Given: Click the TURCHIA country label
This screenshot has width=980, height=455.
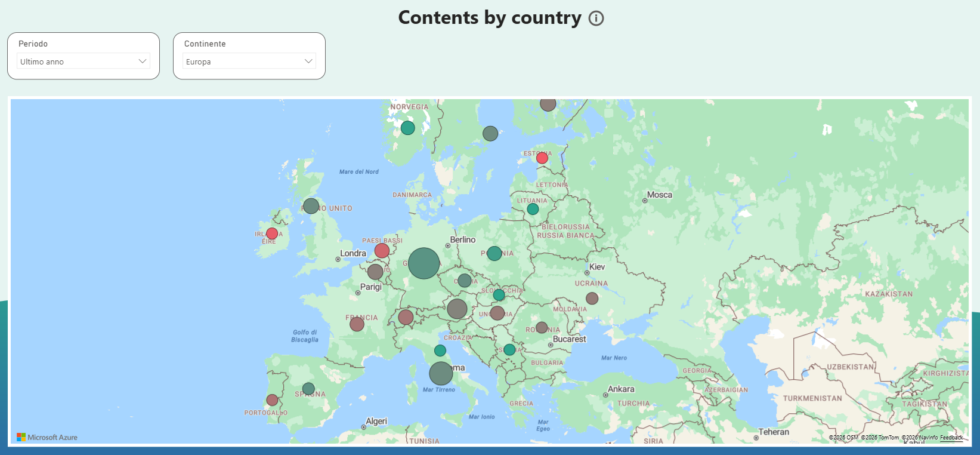Looking at the screenshot, I should pyautogui.click(x=633, y=404).
